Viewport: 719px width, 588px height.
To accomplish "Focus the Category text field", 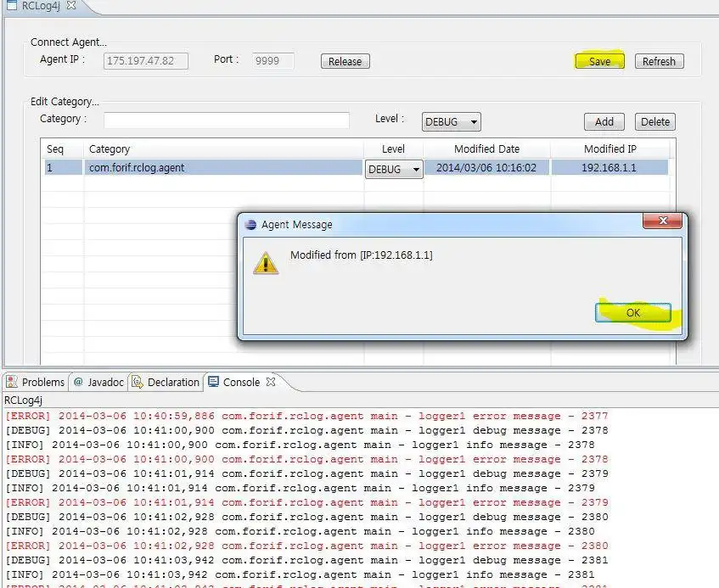I will (227, 120).
